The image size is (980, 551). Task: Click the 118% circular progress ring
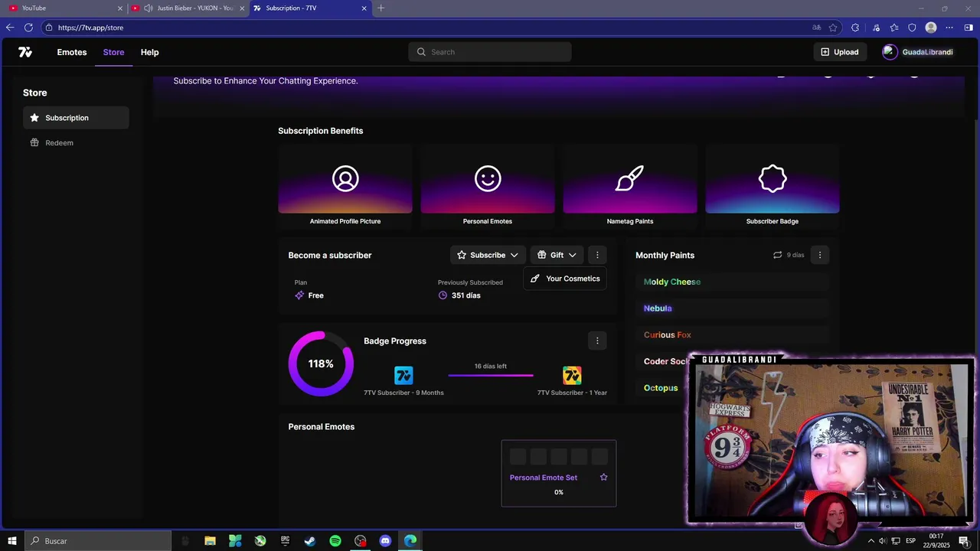click(x=321, y=364)
